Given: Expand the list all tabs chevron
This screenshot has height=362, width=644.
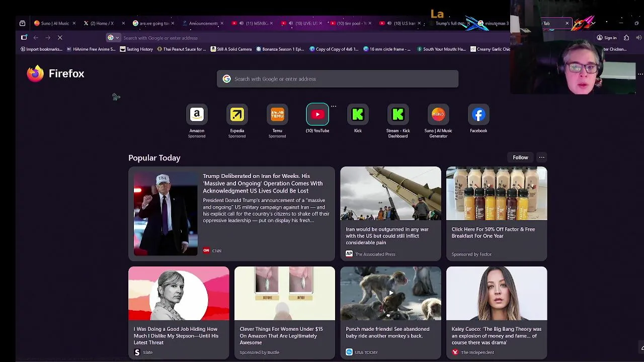Looking at the screenshot, I should [593, 23].
